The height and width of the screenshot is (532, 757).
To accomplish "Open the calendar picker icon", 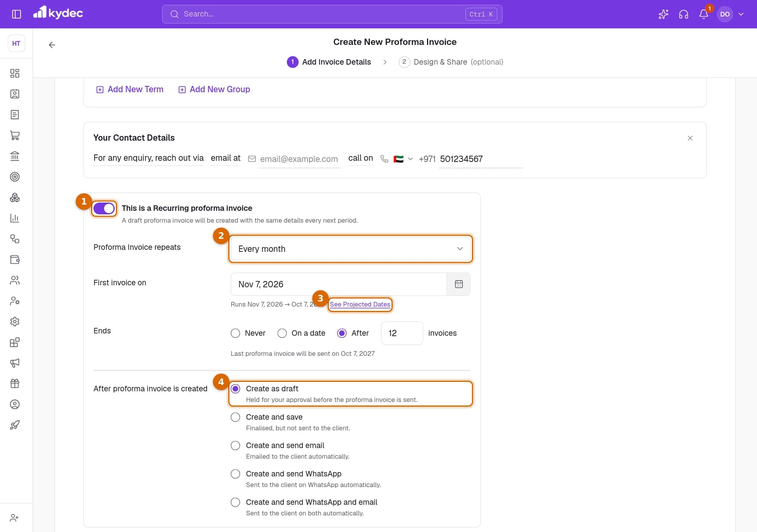I will (459, 284).
